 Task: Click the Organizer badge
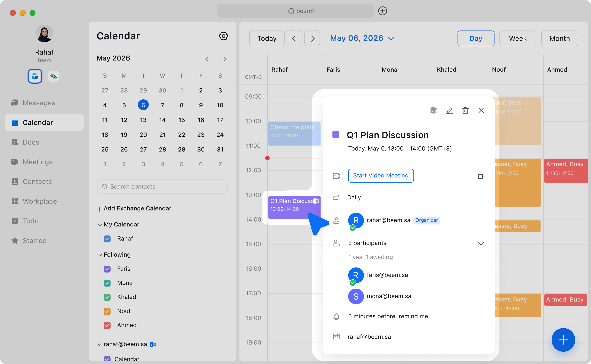427,220
